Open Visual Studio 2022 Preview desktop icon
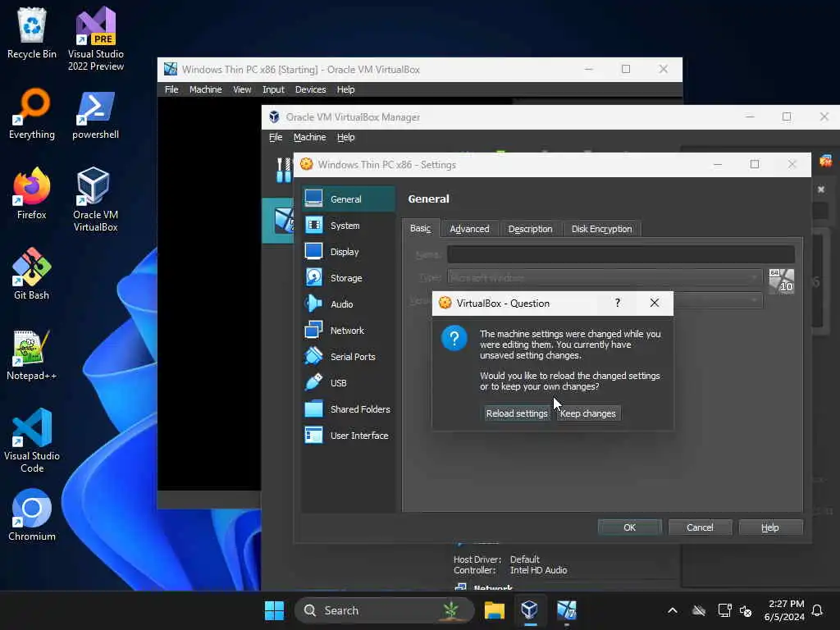The image size is (840, 630). (x=95, y=39)
